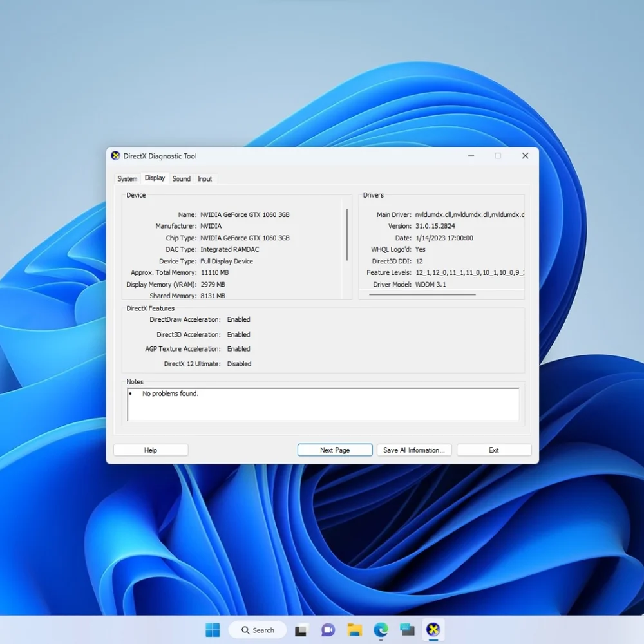Click the Next Page button
644x644 pixels.
(335, 450)
